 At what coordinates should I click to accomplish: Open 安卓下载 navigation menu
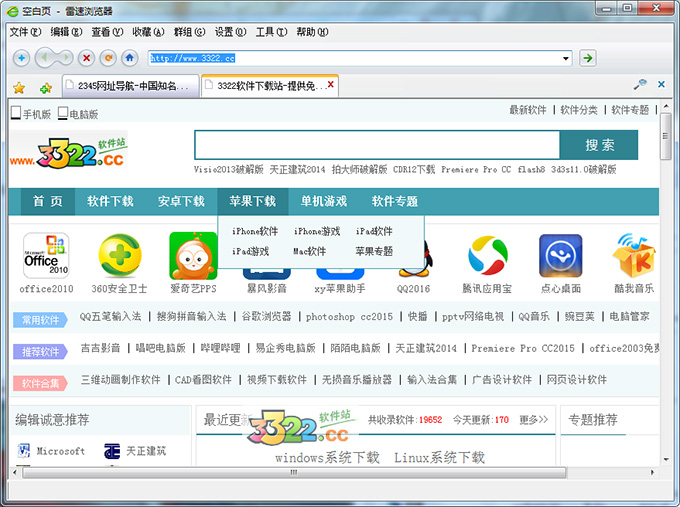181,201
